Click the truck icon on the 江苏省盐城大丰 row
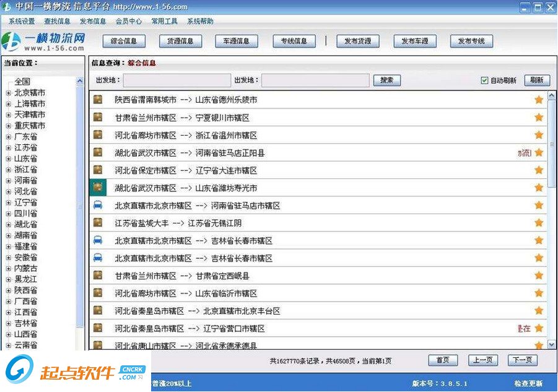Viewport: 558px width, 392px height. [99, 223]
